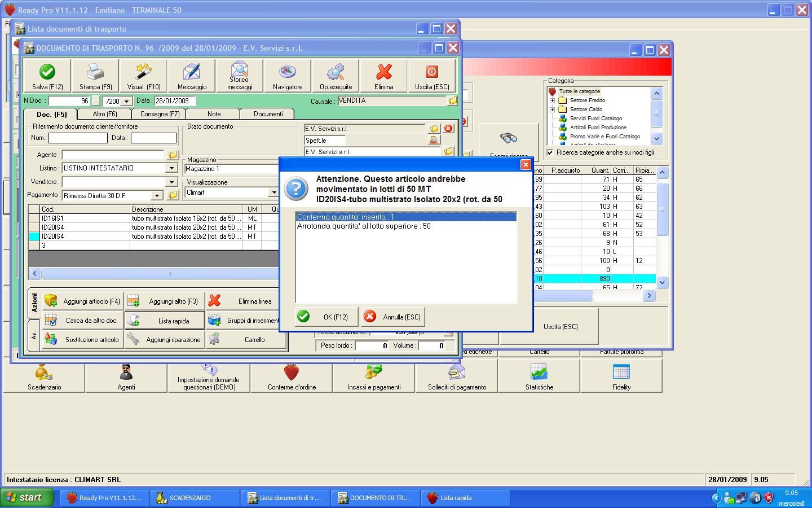The width and height of the screenshot is (812, 508).
Task: Expand the Settore Caldo category node
Action: click(x=553, y=110)
